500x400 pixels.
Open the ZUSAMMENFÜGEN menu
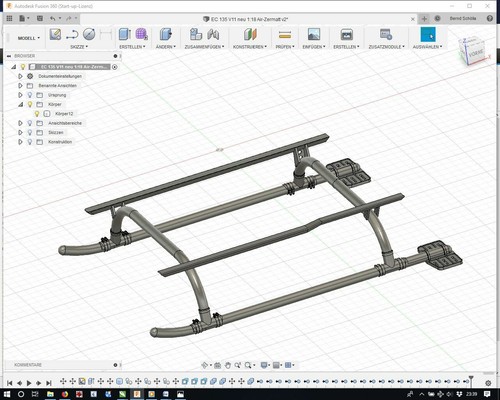(204, 47)
